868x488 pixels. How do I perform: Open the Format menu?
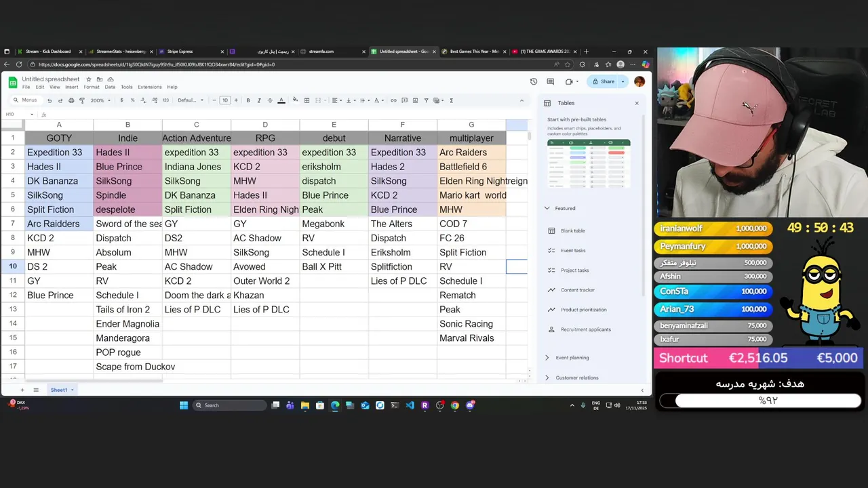coord(92,87)
